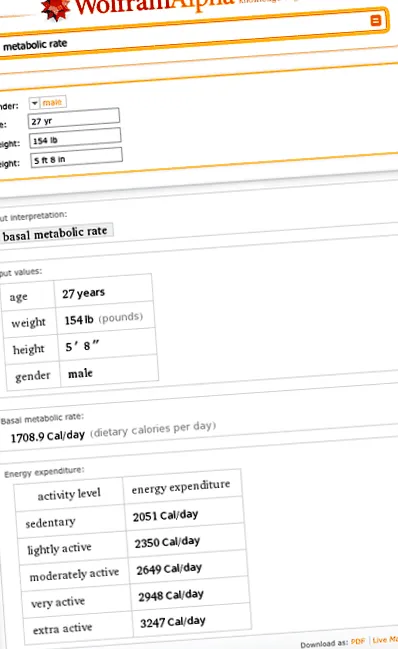Select the extra active row label
This screenshot has height=649, width=398.
click(62, 628)
